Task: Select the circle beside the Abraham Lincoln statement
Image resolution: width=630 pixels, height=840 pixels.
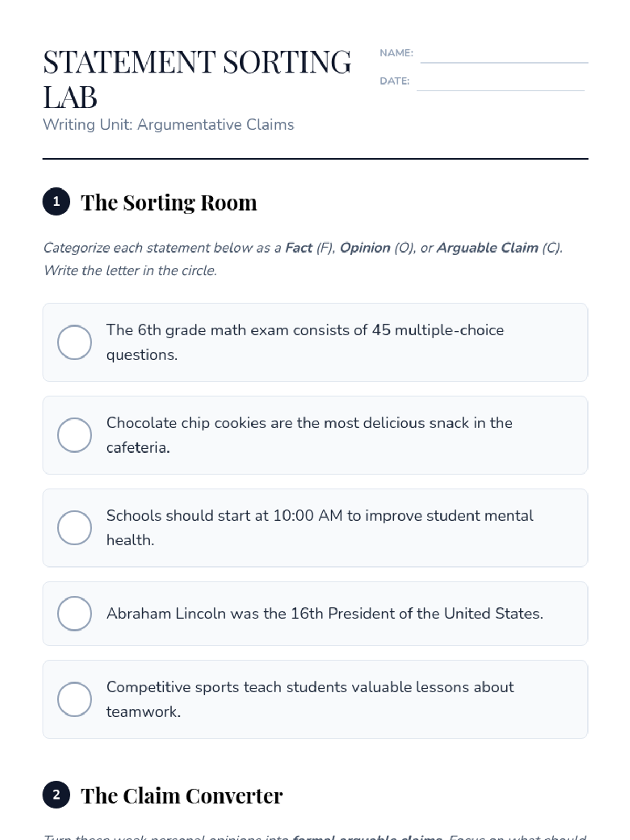Action: [x=75, y=613]
